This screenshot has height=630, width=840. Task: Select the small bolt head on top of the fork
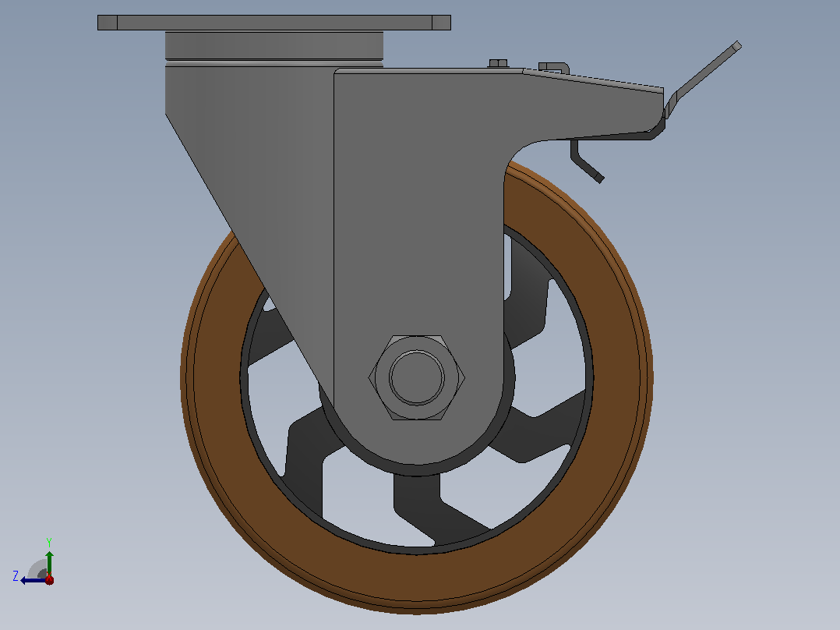[498, 63]
